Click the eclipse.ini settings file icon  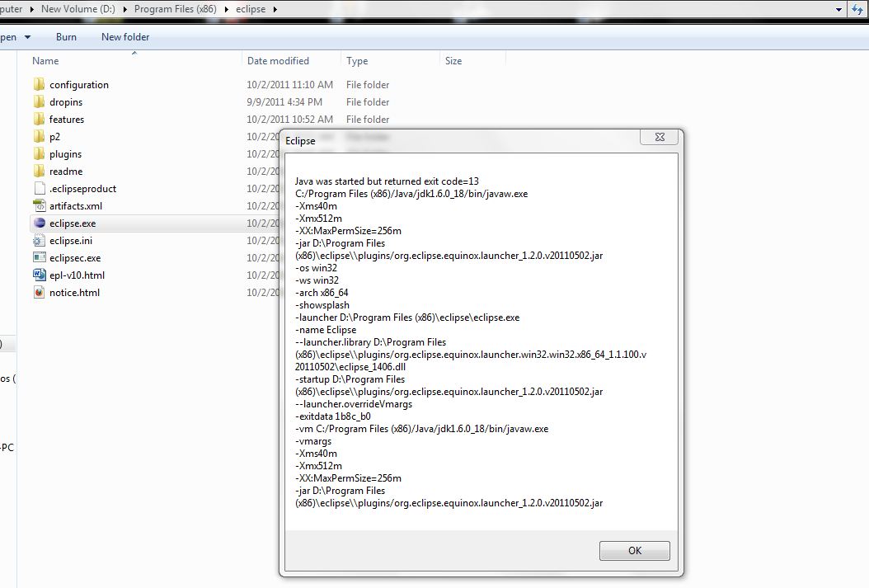point(40,241)
